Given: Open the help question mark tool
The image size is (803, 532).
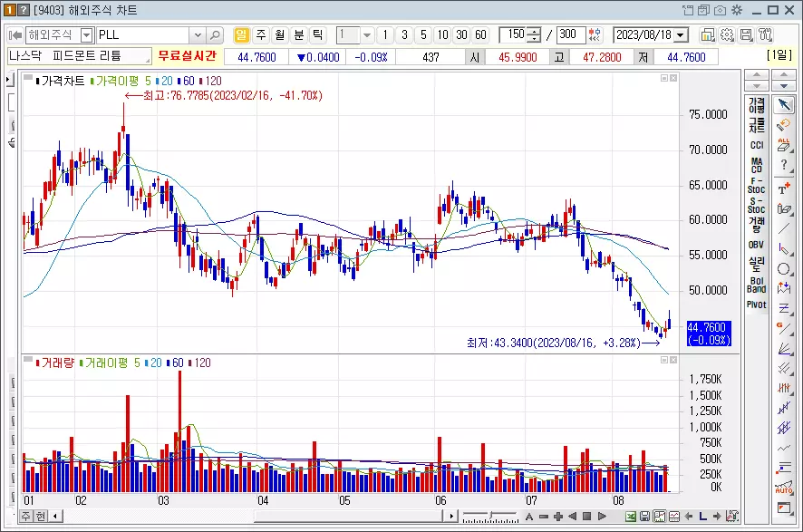Looking at the screenshot, I should click(784, 165).
